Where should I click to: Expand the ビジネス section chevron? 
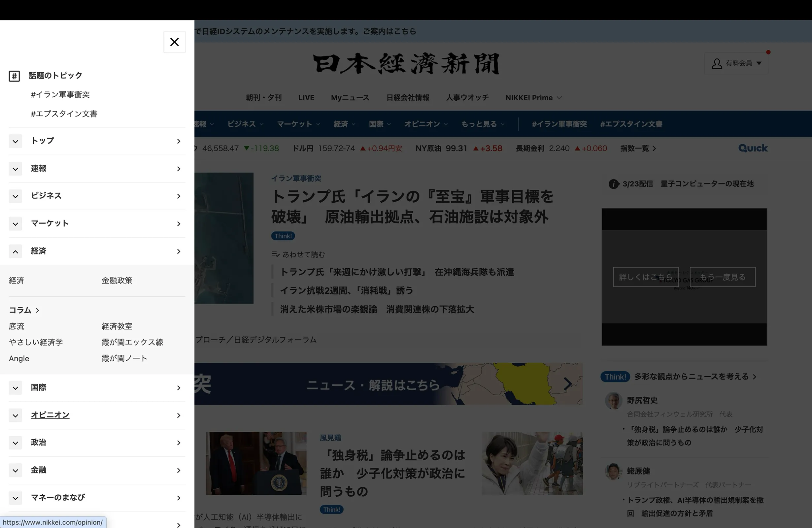click(16, 196)
